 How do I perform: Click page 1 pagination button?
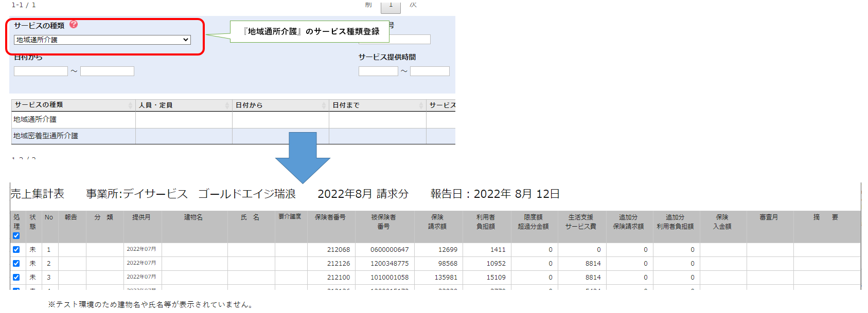point(391,6)
